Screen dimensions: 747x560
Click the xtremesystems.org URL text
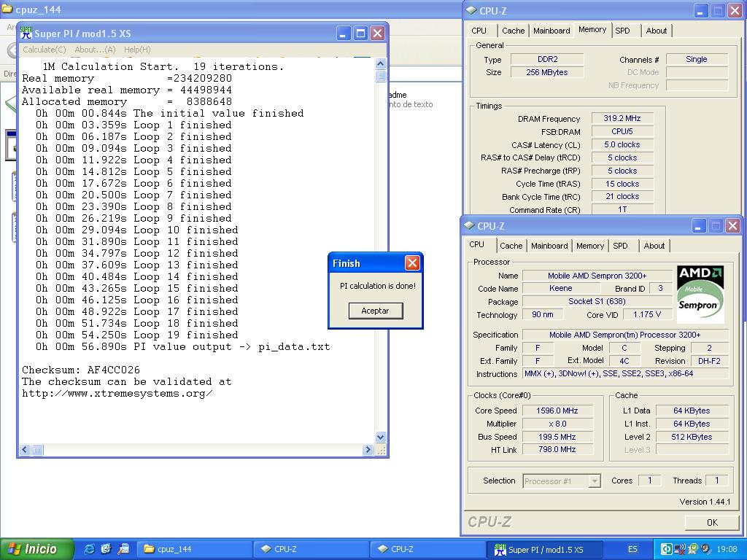tap(117, 393)
